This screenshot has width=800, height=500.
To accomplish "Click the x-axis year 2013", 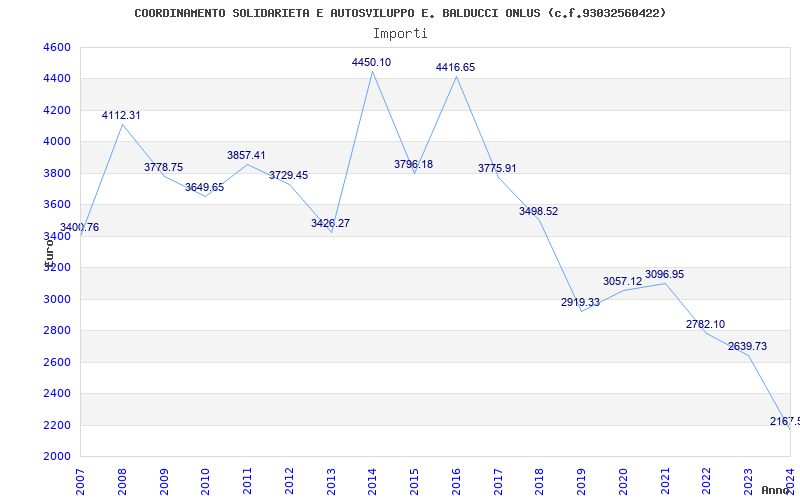I will click(331, 481).
